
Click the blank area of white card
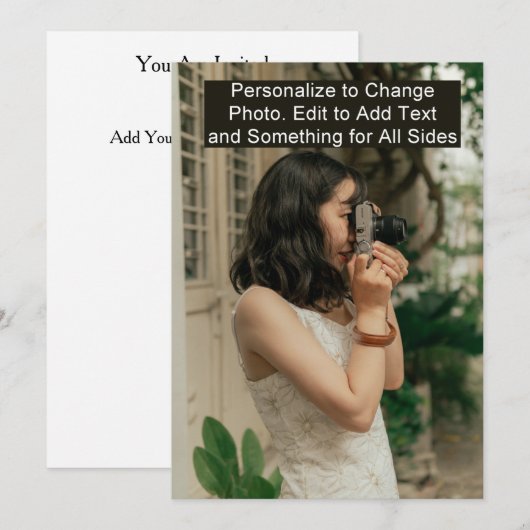click(x=109, y=304)
